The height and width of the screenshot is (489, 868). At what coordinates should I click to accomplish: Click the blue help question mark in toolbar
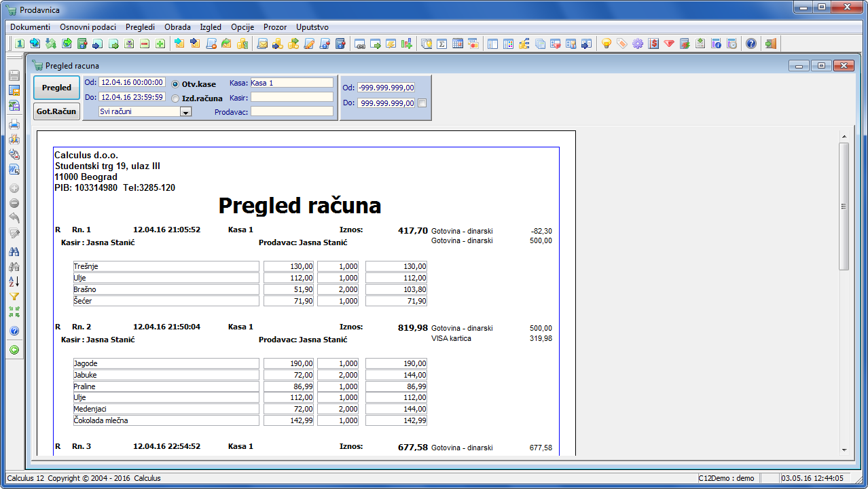(x=751, y=43)
